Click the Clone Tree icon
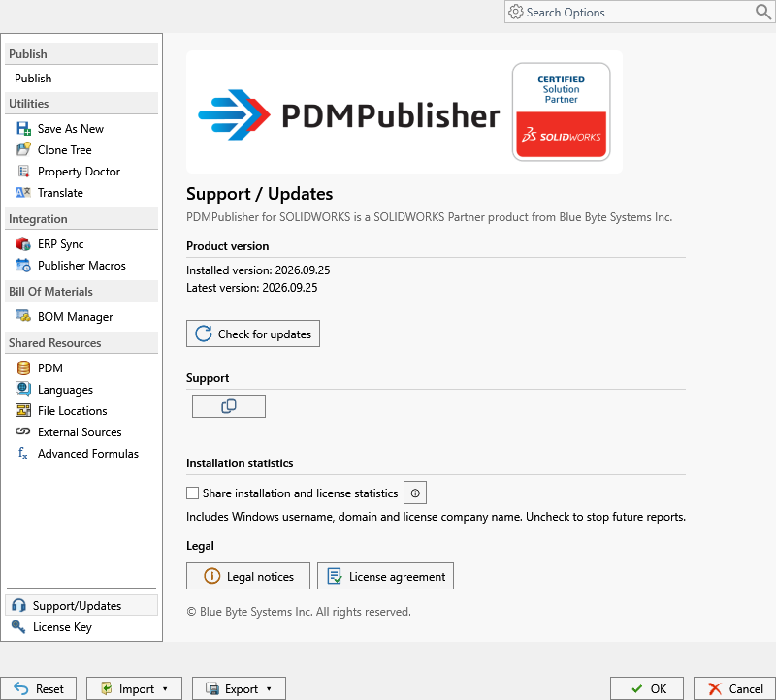This screenshot has height=700, width=776. coord(23,149)
